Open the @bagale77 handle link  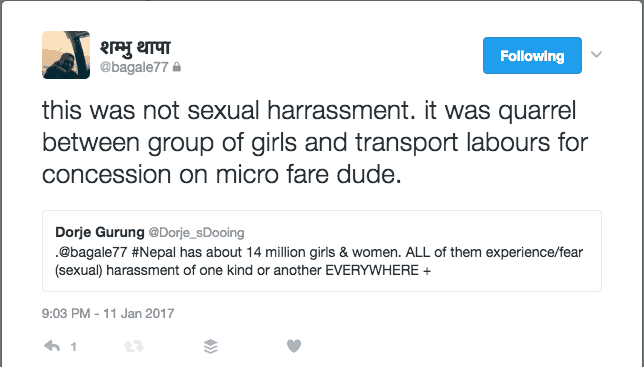(134, 67)
